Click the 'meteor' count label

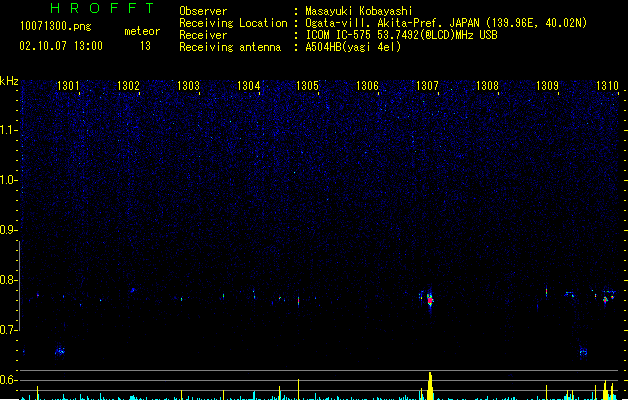pyautogui.click(x=142, y=31)
